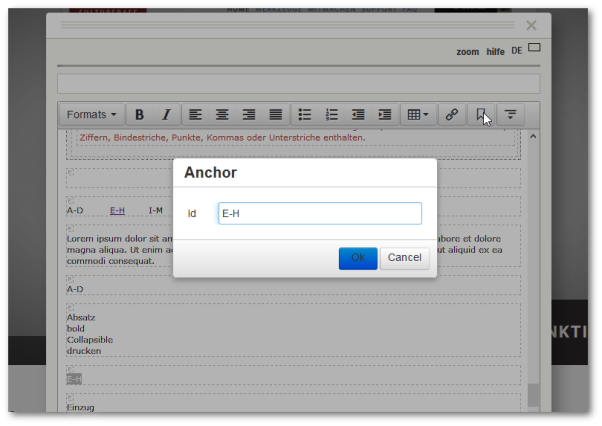This screenshot has height=426, width=602.
Task: Center align the text
Action: point(223,115)
